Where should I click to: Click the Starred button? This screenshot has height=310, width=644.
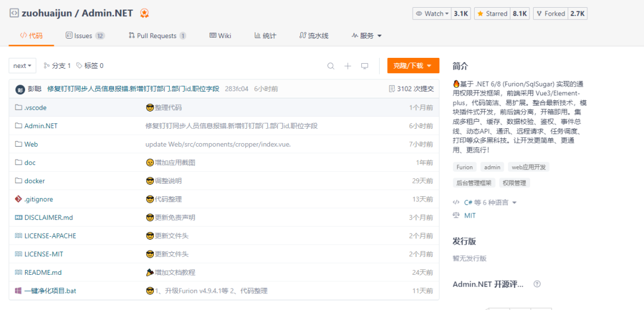click(492, 14)
